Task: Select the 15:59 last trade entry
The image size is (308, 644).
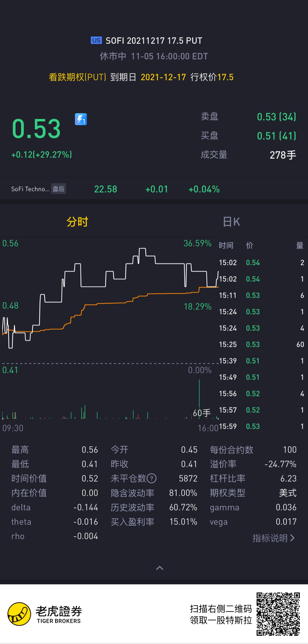Action: [261, 426]
